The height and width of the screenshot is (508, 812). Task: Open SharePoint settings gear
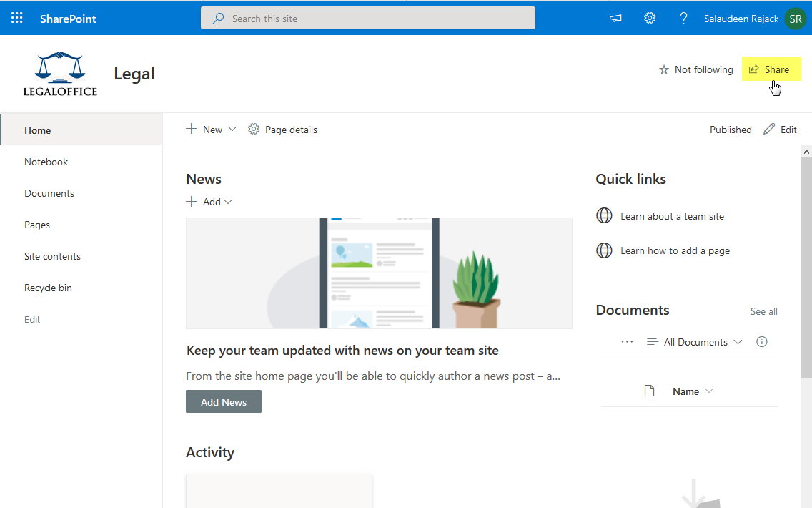click(x=649, y=18)
